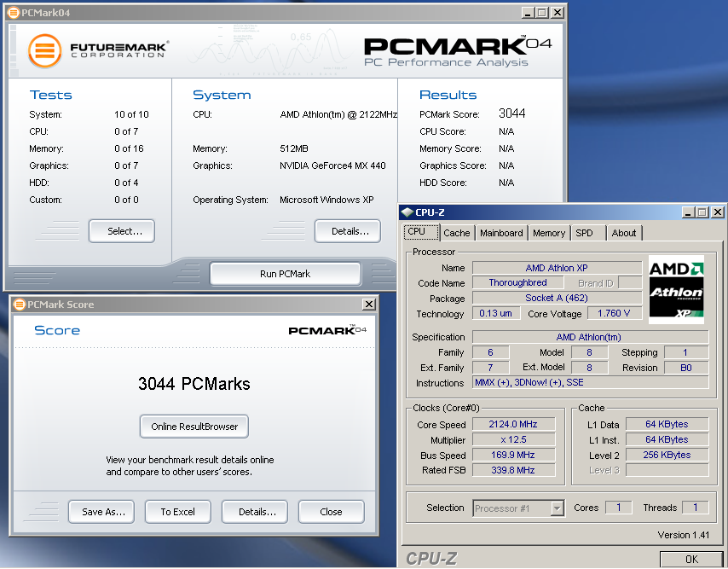The width and height of the screenshot is (728, 569).
Task: Click the Run PCMark button
Action: [285, 274]
